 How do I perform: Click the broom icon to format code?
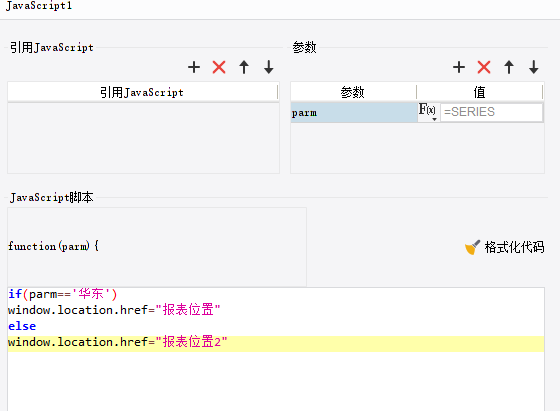472,247
